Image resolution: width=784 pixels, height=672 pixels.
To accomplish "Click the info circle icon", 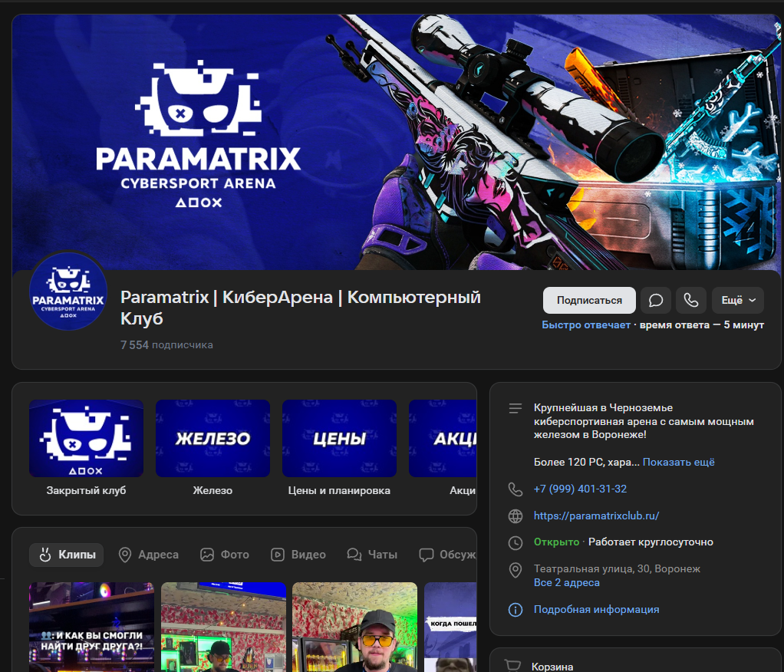I will pos(515,610).
